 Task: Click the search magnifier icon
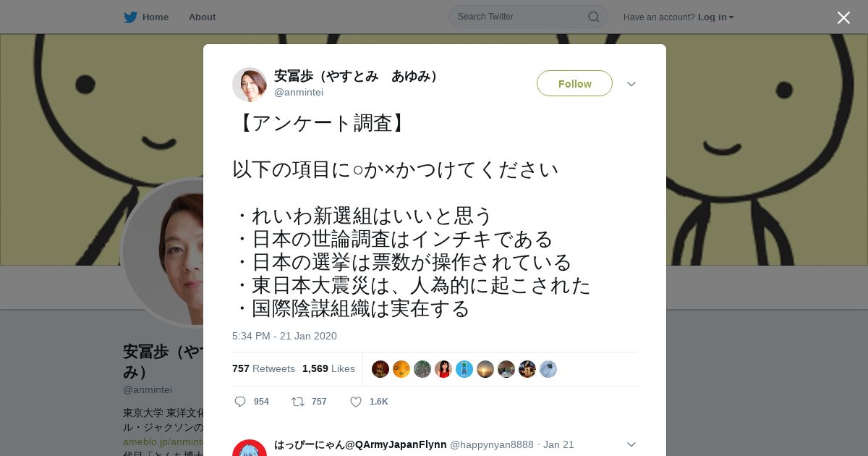tap(593, 17)
